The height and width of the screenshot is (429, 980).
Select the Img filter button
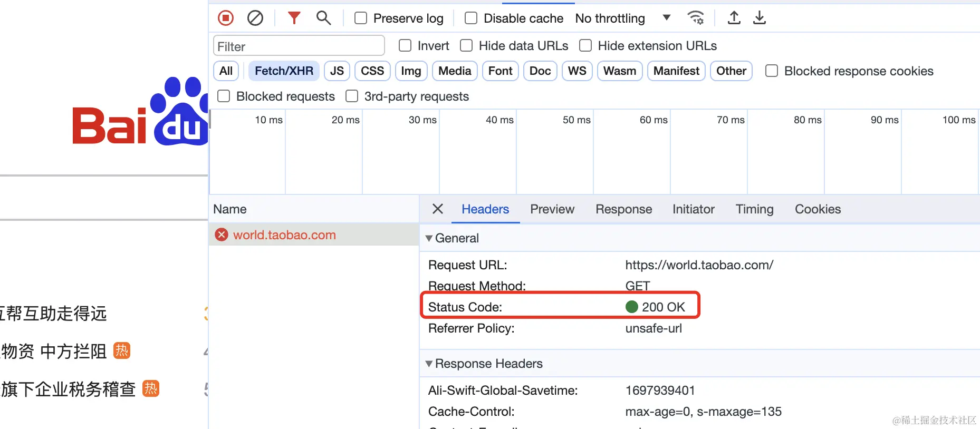410,71
